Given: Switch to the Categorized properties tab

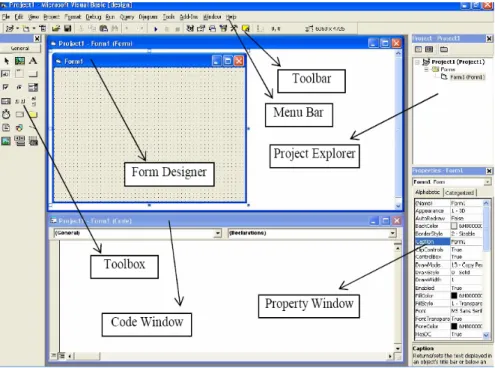Looking at the screenshot, I should click(x=460, y=193).
